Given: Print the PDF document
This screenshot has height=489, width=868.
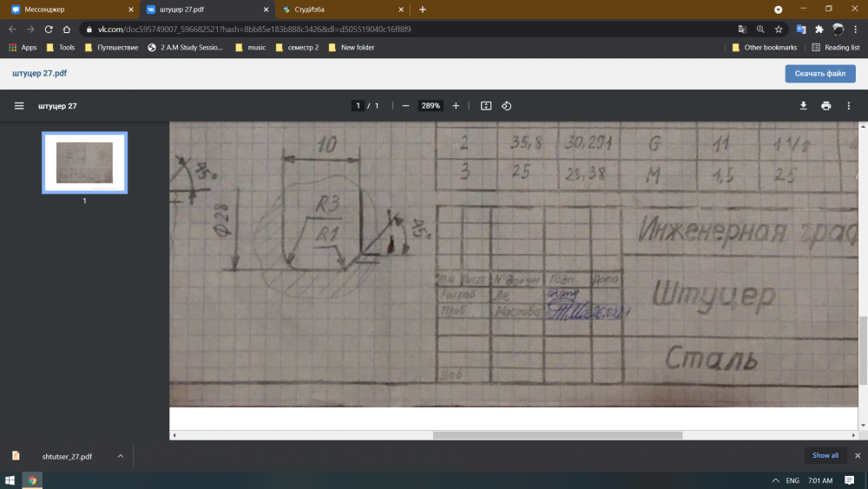Looking at the screenshot, I should (826, 106).
